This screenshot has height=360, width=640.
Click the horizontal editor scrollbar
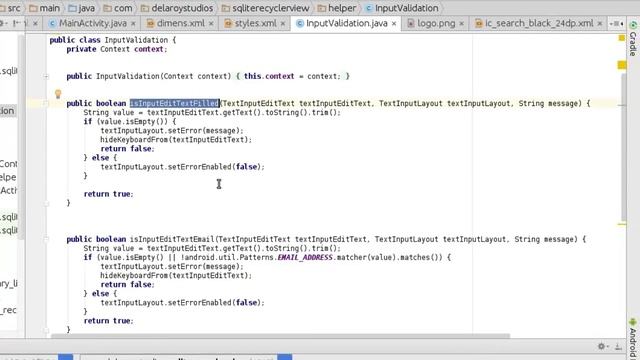tap(280, 336)
